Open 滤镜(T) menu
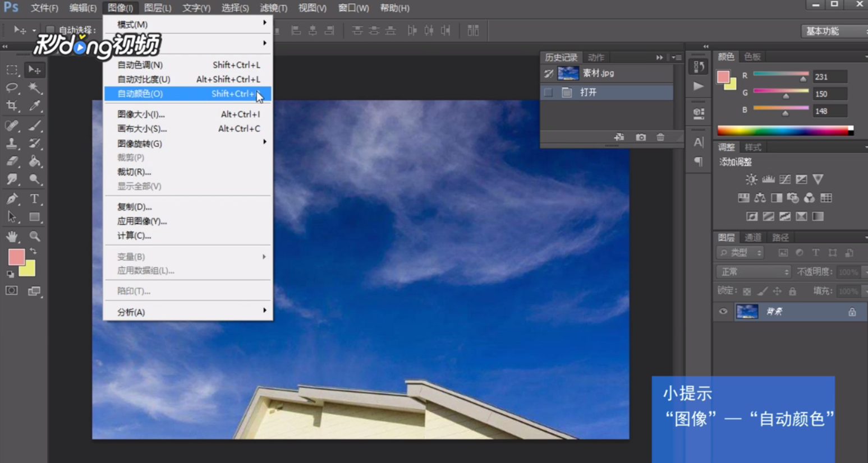 pyautogui.click(x=273, y=8)
